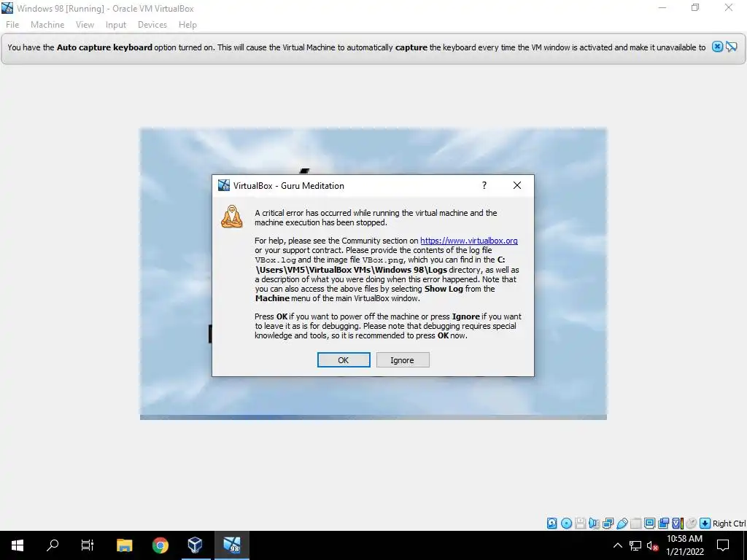
Task: Click the display status indicator icon
Action: pyautogui.click(x=649, y=524)
